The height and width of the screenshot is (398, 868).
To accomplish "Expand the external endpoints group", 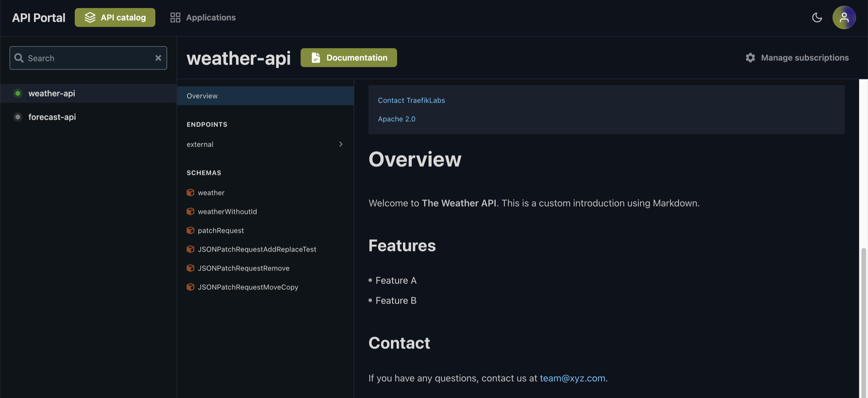I will pyautogui.click(x=265, y=144).
